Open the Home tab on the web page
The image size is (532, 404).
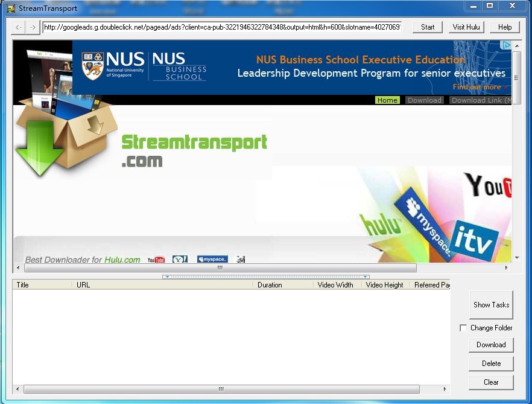pyautogui.click(x=387, y=100)
